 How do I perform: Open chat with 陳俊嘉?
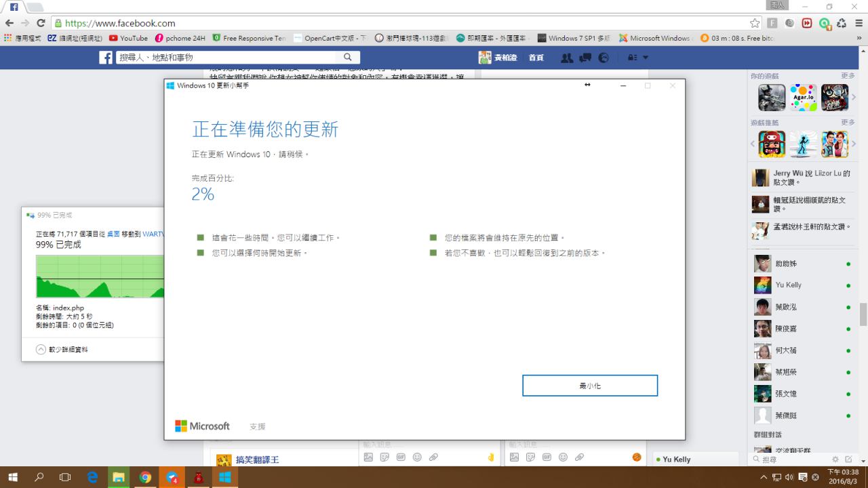803,329
